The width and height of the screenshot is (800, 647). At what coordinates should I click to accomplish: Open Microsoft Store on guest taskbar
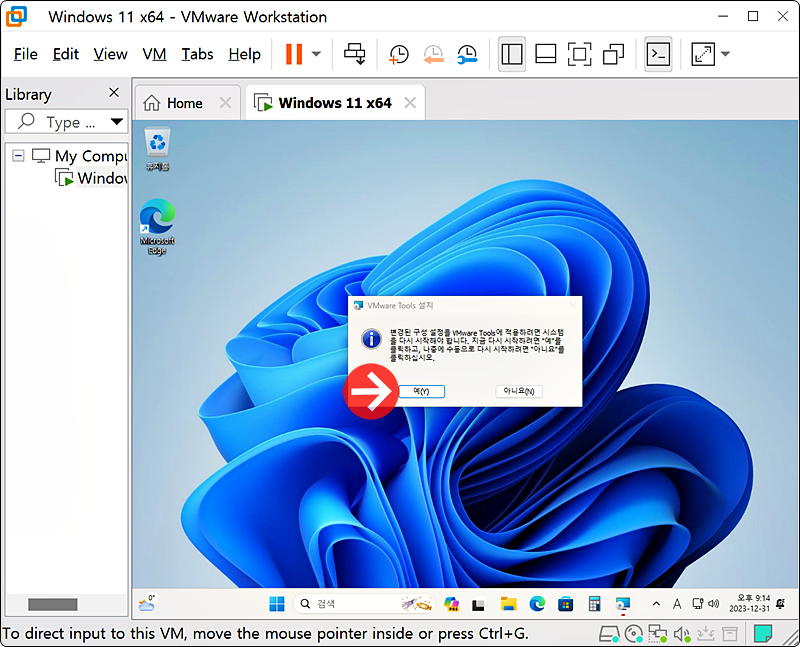coord(565,605)
